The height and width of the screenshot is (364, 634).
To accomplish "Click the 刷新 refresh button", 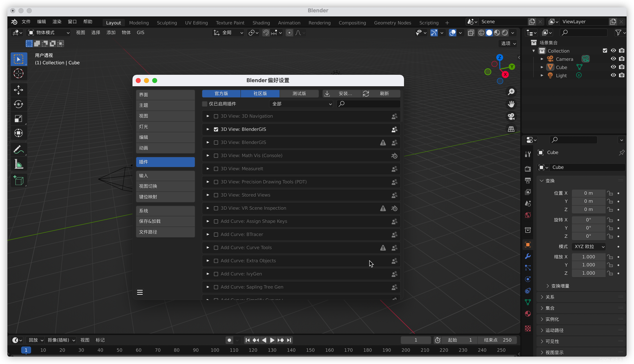I will click(381, 93).
